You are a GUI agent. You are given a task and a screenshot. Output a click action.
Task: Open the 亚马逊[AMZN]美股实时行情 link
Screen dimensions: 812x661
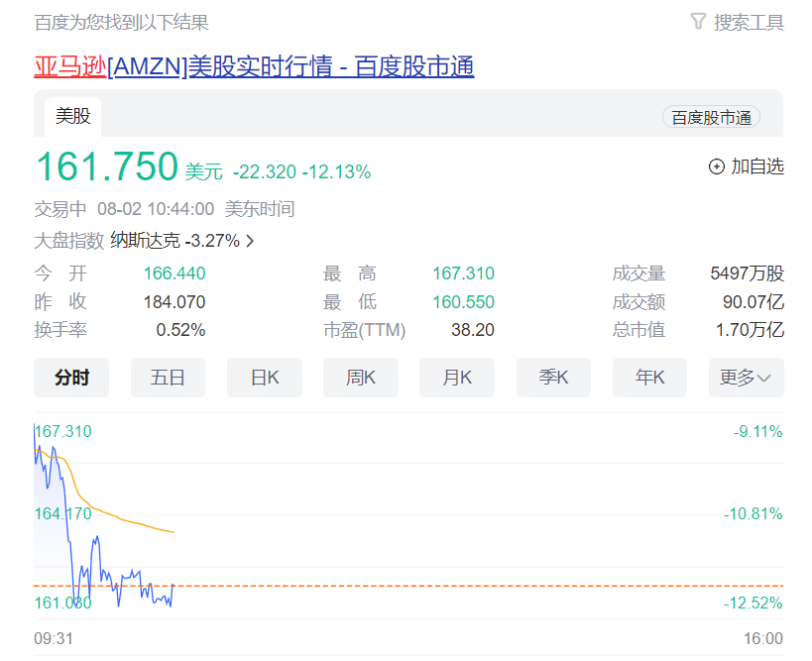pyautogui.click(x=254, y=66)
